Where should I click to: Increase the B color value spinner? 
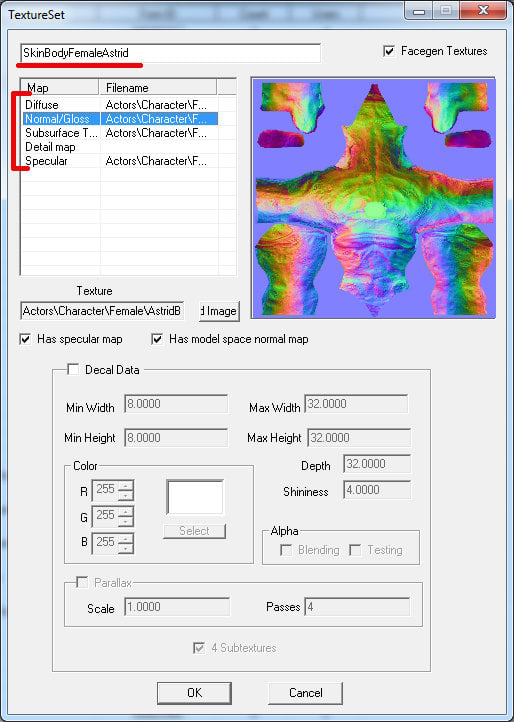[126, 538]
